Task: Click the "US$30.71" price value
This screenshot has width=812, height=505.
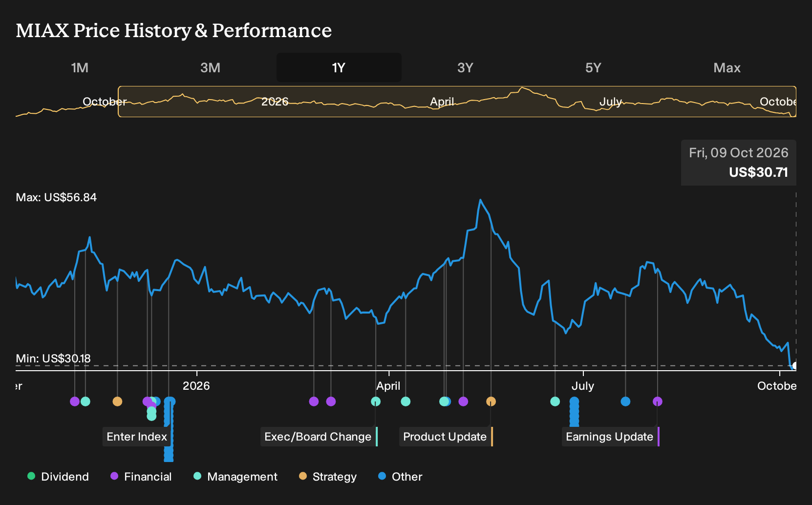Action: pyautogui.click(x=758, y=172)
